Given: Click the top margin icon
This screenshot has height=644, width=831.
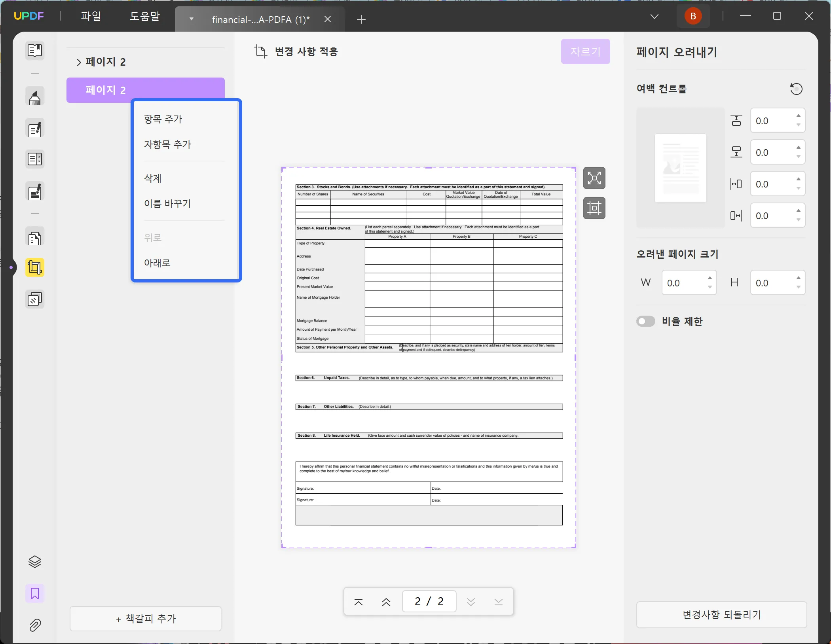Looking at the screenshot, I should [x=736, y=120].
